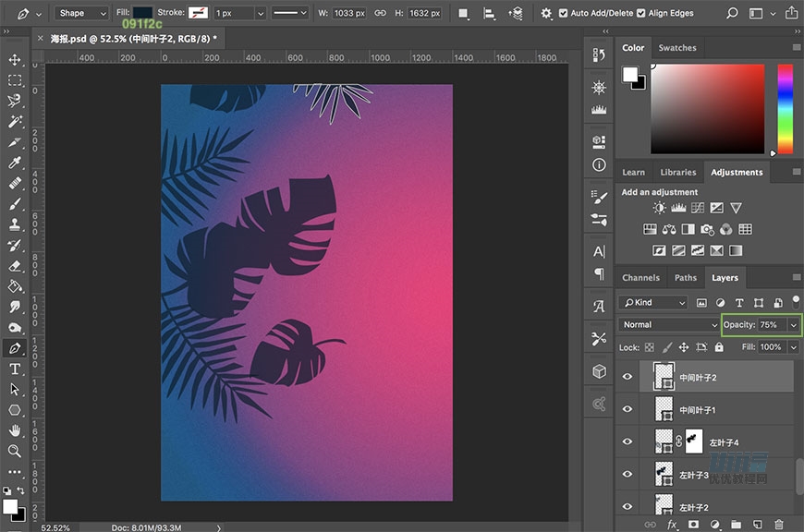Select the Move tool
Viewport: 804px width, 532px height.
(15, 60)
